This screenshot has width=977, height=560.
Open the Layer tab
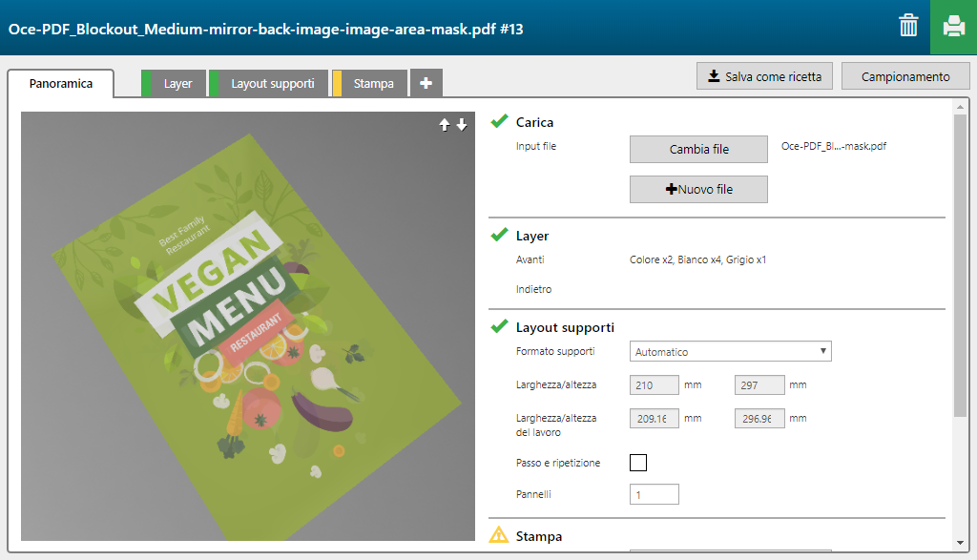pos(174,83)
